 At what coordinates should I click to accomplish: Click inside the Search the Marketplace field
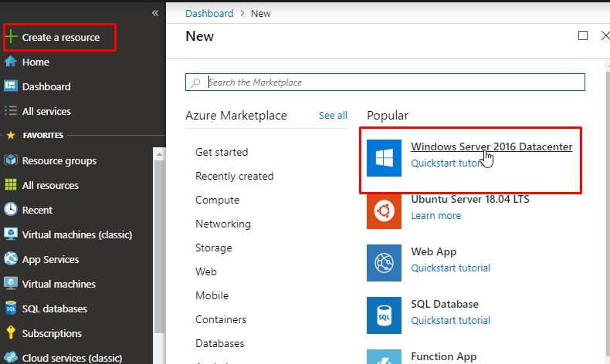385,83
